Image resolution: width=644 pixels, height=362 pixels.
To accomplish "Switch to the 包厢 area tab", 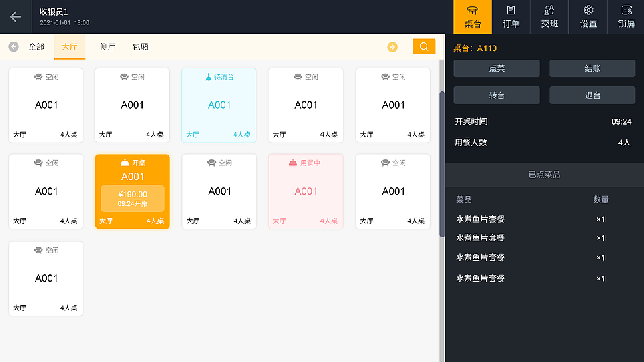I will click(140, 47).
